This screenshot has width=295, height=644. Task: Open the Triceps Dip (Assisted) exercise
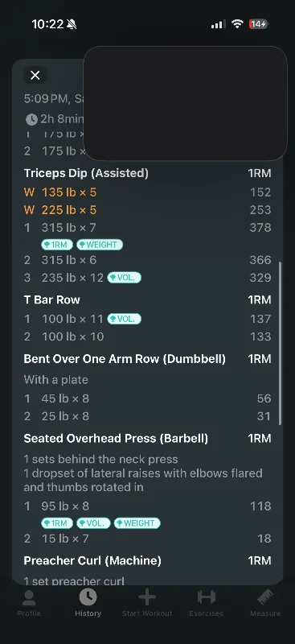86,173
